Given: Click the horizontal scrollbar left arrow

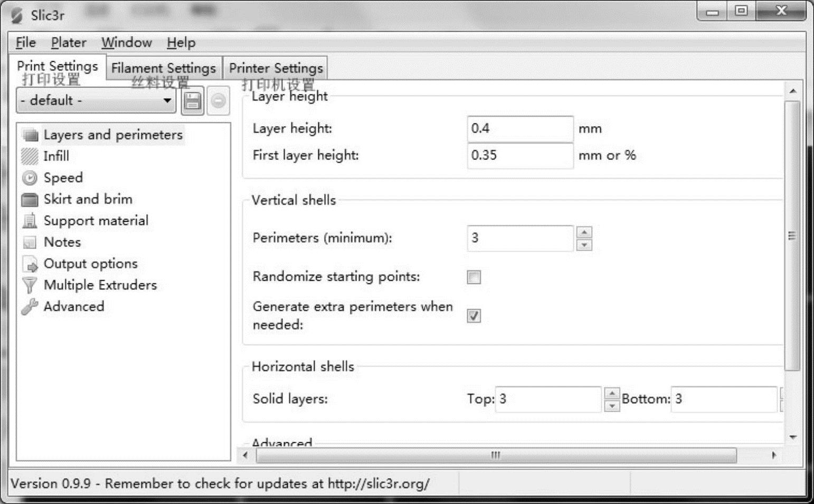Looking at the screenshot, I should (x=245, y=455).
